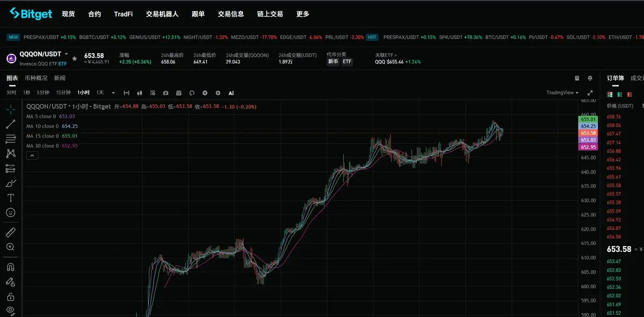Open the horizontal lines Fibonacci tool
644x317 pixels.
tap(11, 139)
